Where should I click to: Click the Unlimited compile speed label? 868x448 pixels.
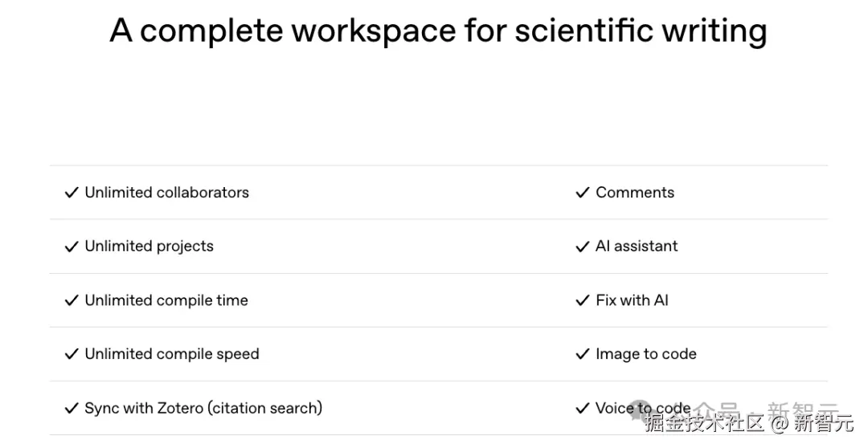click(172, 354)
